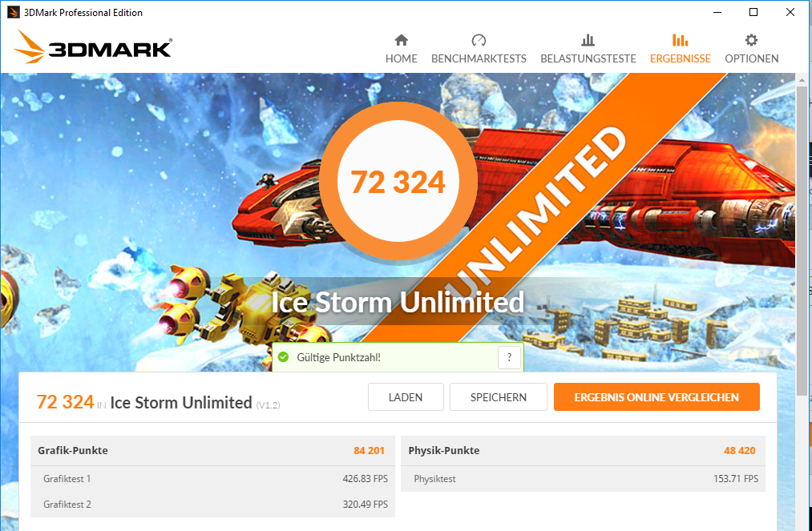Select the Grafik-Punkte header row
This screenshot has width=812, height=531.
pyautogui.click(x=212, y=450)
